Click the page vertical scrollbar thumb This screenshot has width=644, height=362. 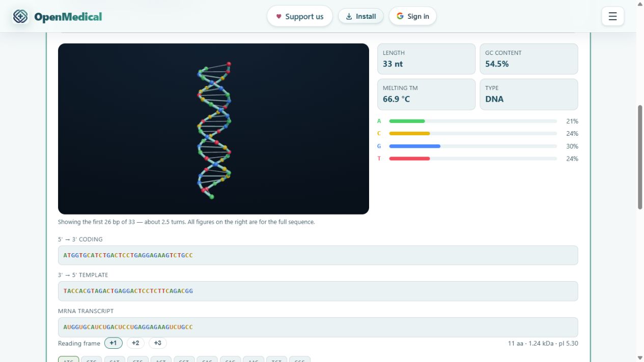[x=640, y=157]
